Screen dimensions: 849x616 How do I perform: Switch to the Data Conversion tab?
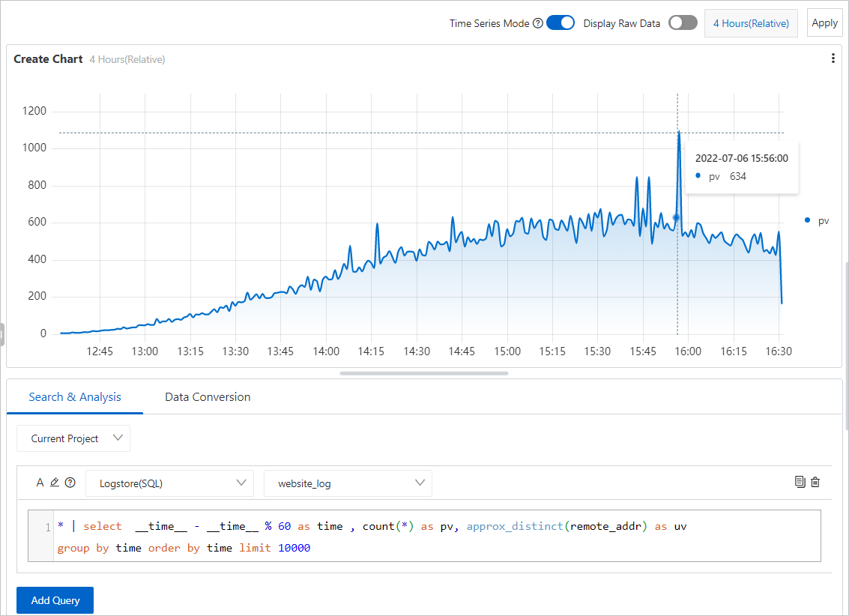pyautogui.click(x=208, y=397)
